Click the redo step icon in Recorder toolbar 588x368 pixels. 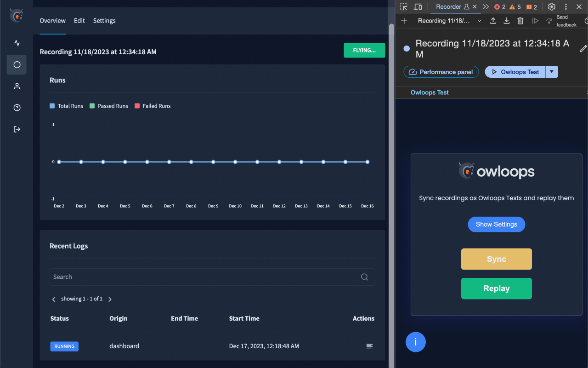point(549,21)
